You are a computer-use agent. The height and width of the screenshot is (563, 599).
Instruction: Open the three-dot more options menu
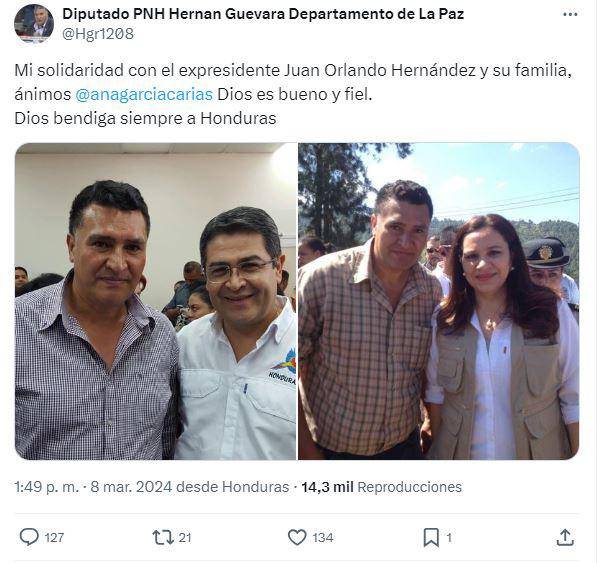pyautogui.click(x=570, y=15)
